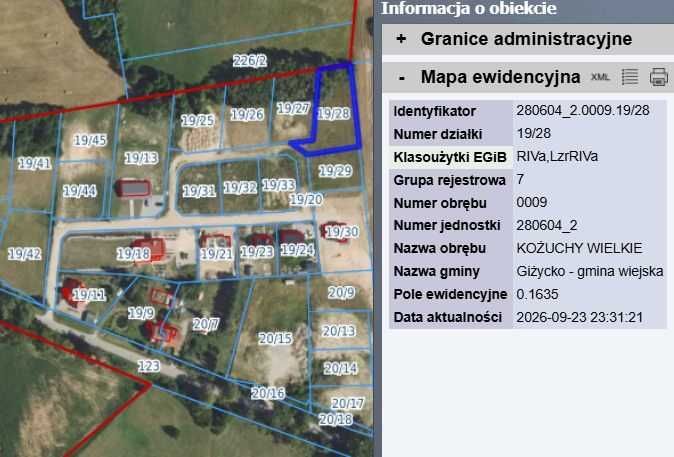Click the Grupa rejestrowa value 7
The width and height of the screenshot is (674, 457).
click(520, 179)
